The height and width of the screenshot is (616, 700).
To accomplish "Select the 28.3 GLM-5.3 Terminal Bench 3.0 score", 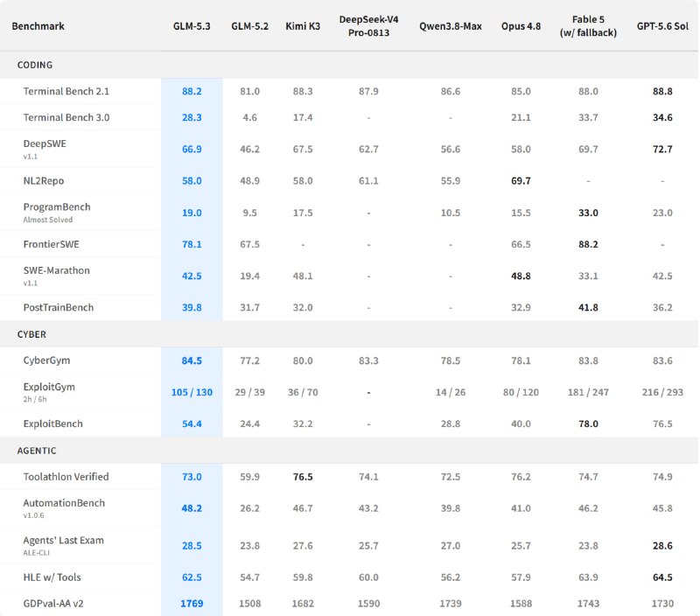I will point(192,117).
